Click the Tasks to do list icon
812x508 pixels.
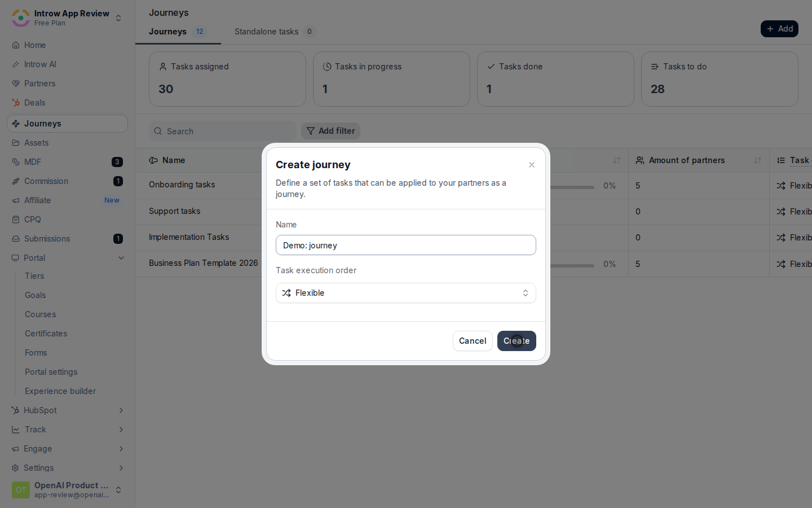(x=655, y=67)
